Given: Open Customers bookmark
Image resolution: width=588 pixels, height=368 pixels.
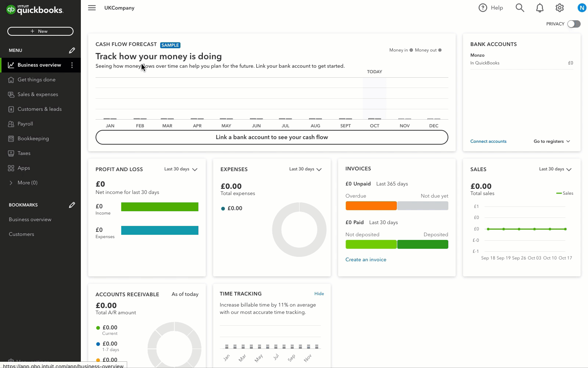Looking at the screenshot, I should (x=21, y=234).
